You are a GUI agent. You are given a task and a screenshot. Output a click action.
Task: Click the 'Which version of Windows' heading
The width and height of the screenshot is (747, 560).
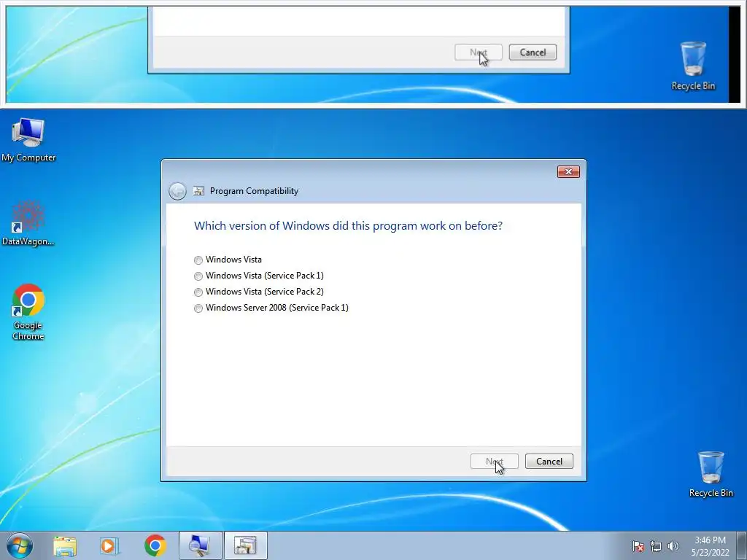tap(348, 226)
